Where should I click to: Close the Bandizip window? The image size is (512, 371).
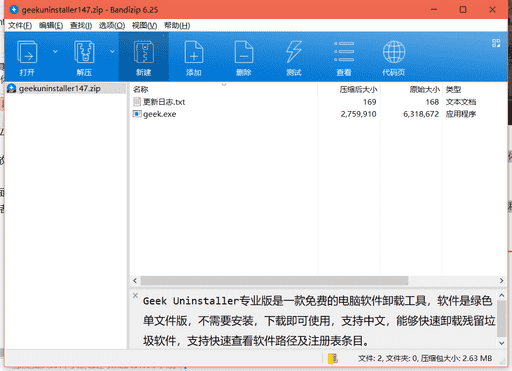[492, 10]
